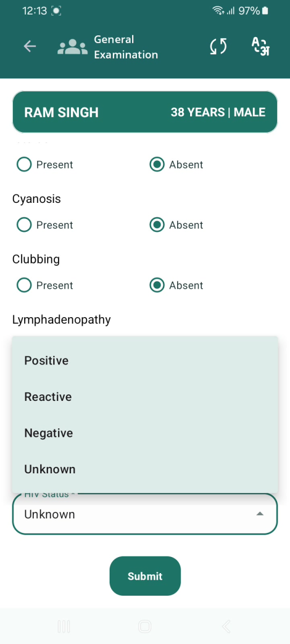Open the HIV Status Unknown field

point(145,514)
